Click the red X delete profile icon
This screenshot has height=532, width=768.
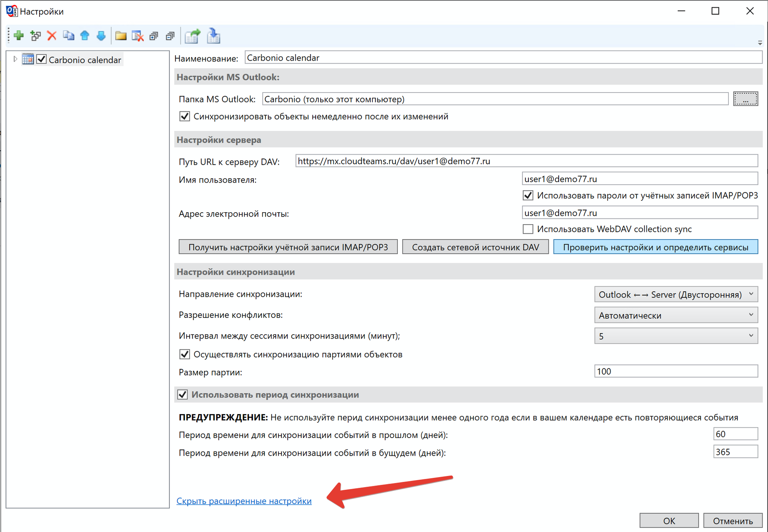(52, 36)
